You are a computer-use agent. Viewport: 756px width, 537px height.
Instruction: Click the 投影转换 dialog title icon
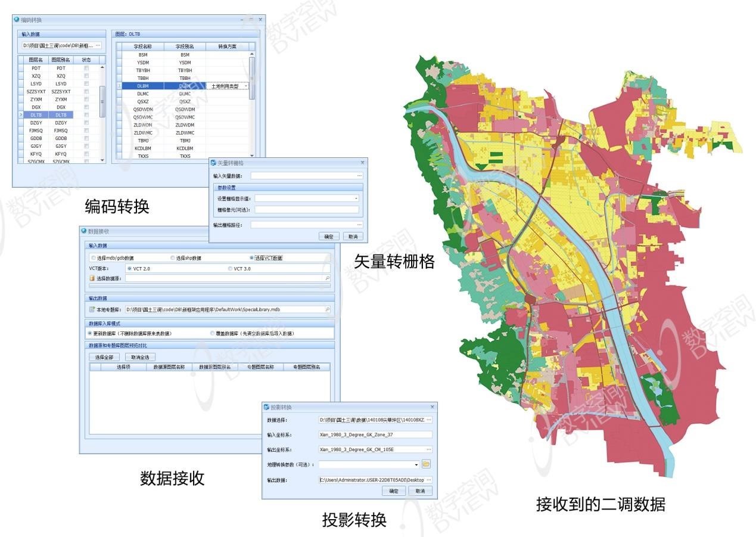[266, 407]
